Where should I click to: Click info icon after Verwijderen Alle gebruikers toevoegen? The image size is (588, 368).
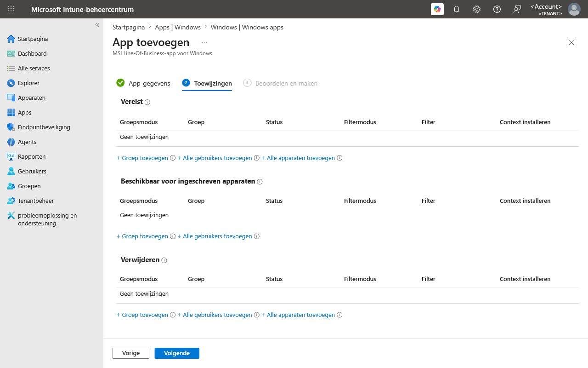[x=257, y=315]
